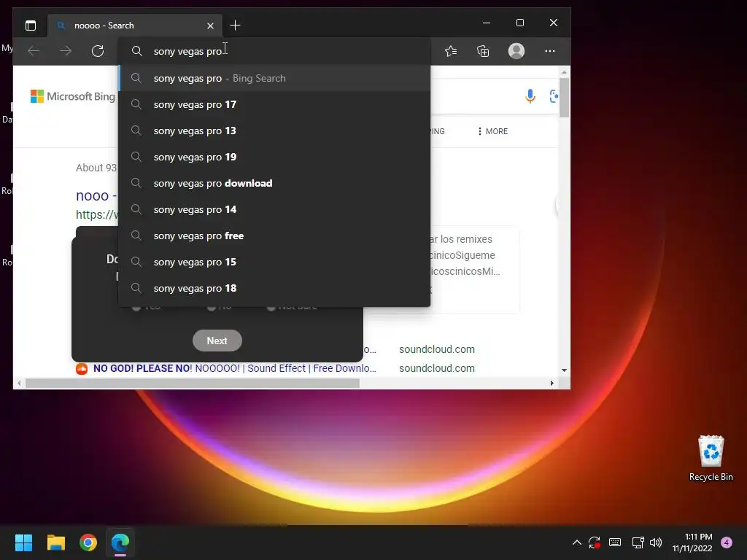747x560 pixels.
Task: Click the address bar containing 'sony vegas pro'
Action: pyautogui.click(x=274, y=52)
